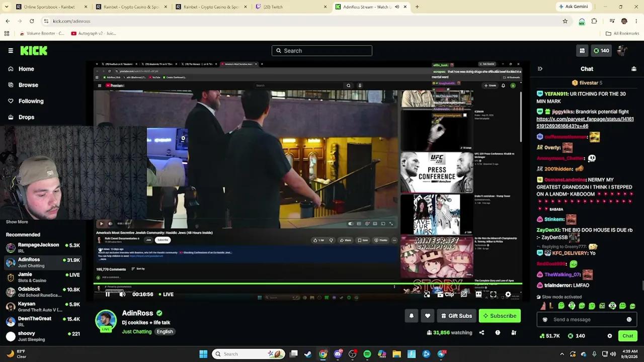644x362 pixels.
Task: Open a new browser tab
Action: point(417,7)
